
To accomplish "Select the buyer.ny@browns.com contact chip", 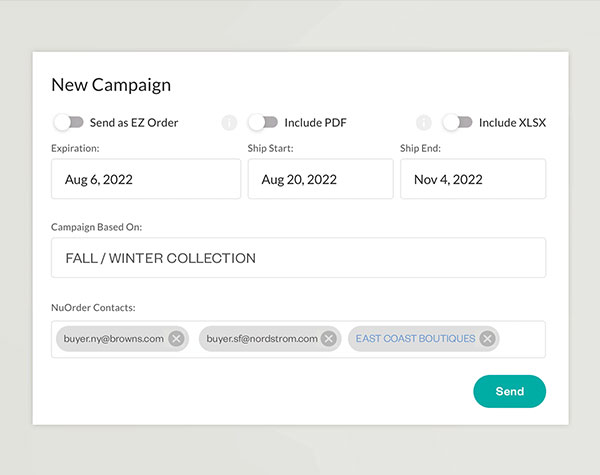I will coord(114,339).
